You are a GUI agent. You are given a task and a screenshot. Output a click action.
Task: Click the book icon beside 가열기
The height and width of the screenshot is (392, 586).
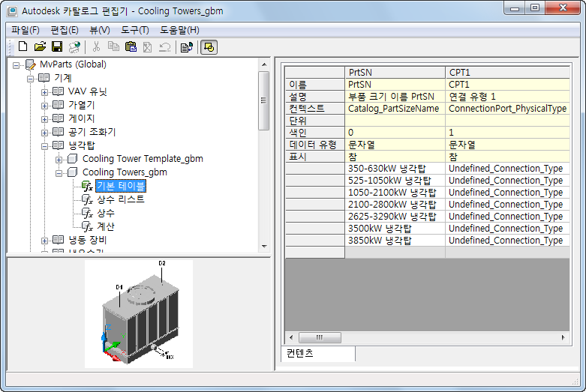click(x=58, y=104)
